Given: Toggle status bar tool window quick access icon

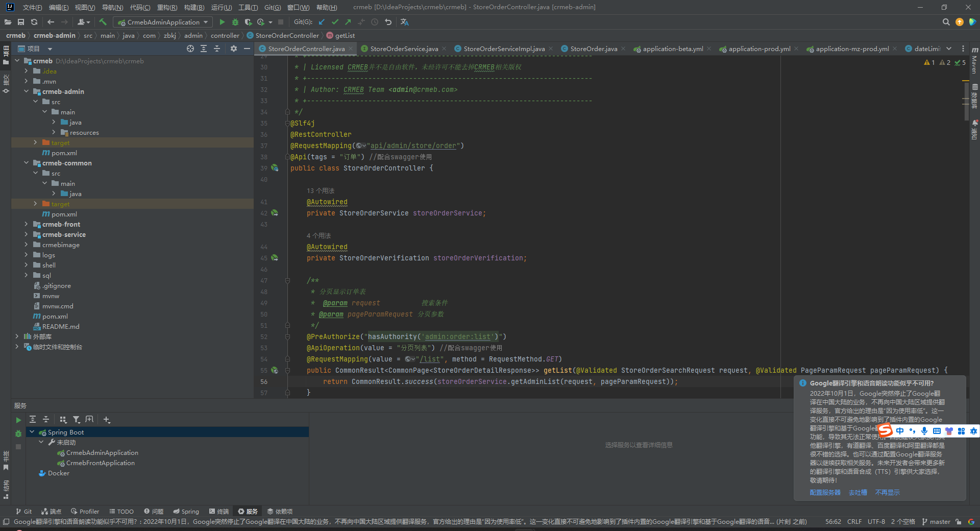Looking at the screenshot, I should pyautogui.click(x=6, y=521).
